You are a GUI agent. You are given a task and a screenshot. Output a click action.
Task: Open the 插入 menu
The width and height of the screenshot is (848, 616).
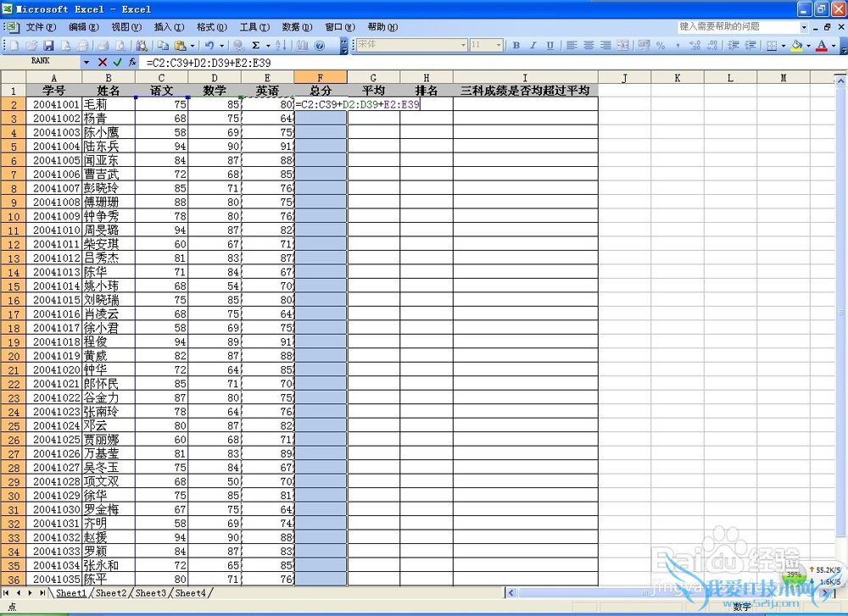[169, 27]
